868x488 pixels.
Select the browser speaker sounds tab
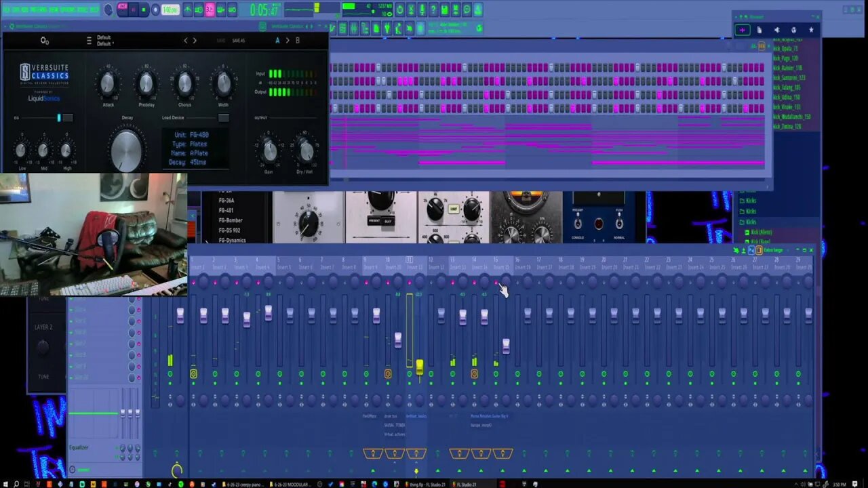pyautogui.click(x=776, y=30)
